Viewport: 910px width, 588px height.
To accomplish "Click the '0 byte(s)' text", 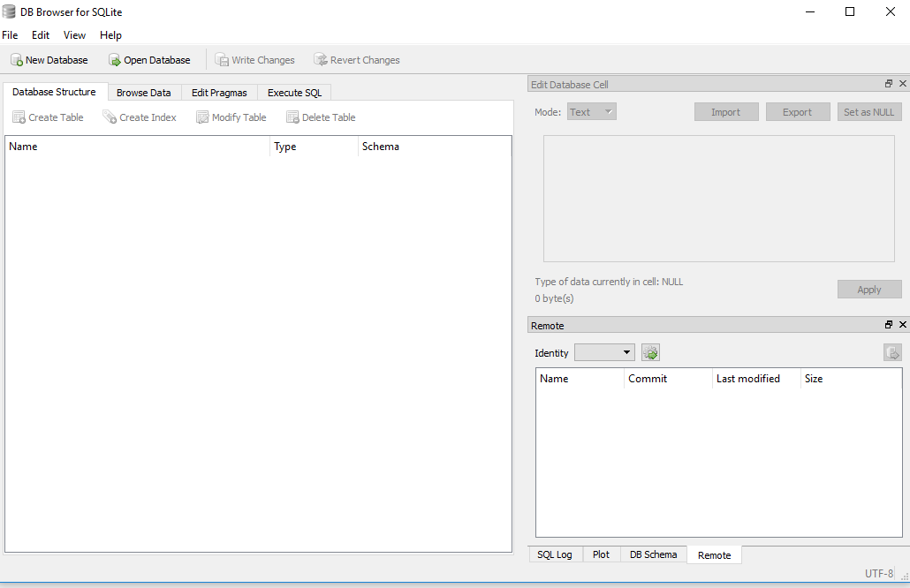I will coord(554,298).
